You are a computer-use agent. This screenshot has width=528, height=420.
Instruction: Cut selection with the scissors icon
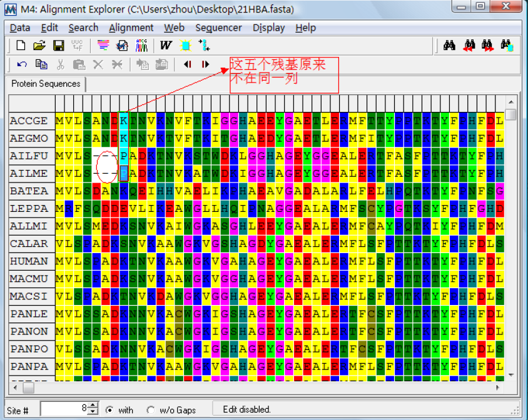click(x=60, y=64)
